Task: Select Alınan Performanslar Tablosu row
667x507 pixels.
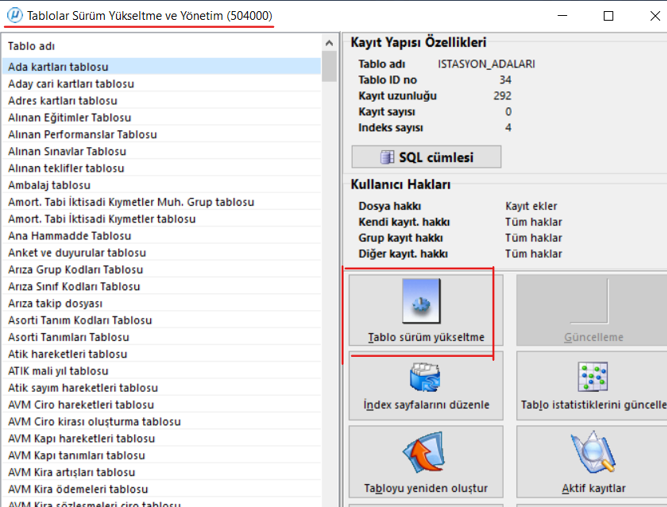Action: (x=162, y=134)
